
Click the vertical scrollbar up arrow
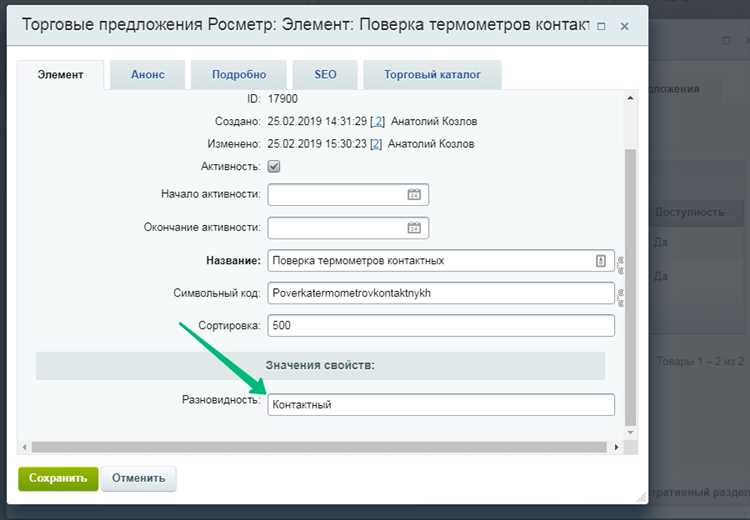(x=631, y=99)
